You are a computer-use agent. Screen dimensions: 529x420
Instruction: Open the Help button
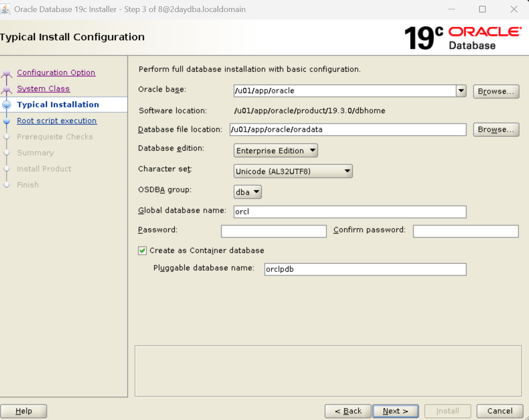pos(24,411)
